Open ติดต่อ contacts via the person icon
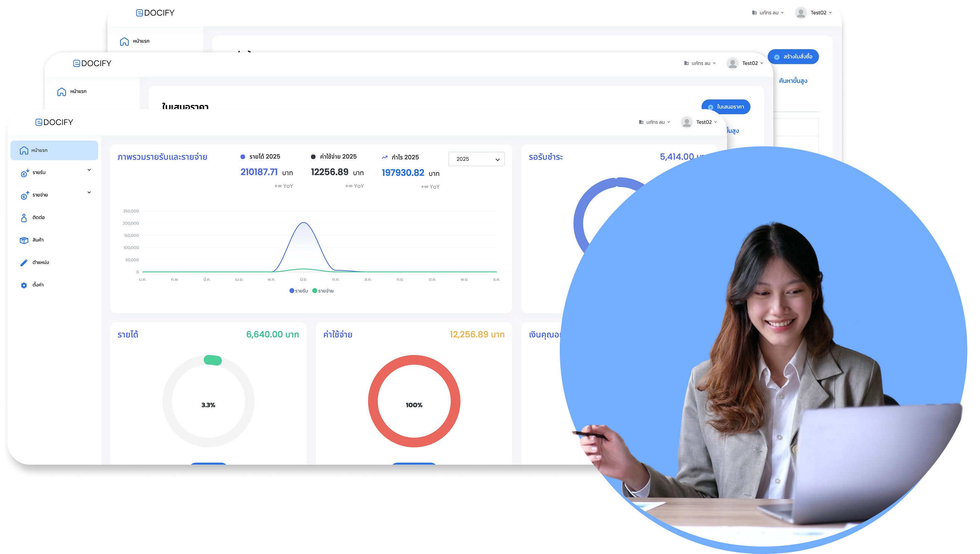 [24, 217]
